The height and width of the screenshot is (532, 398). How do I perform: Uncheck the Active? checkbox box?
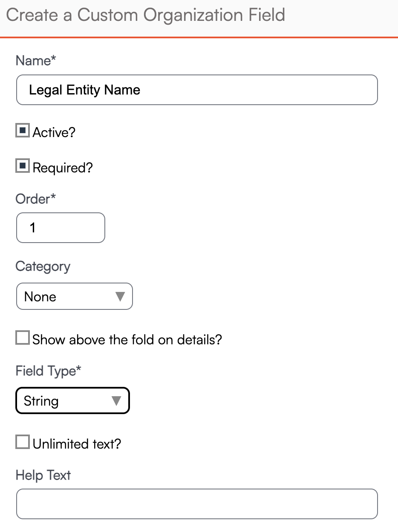coord(23,131)
